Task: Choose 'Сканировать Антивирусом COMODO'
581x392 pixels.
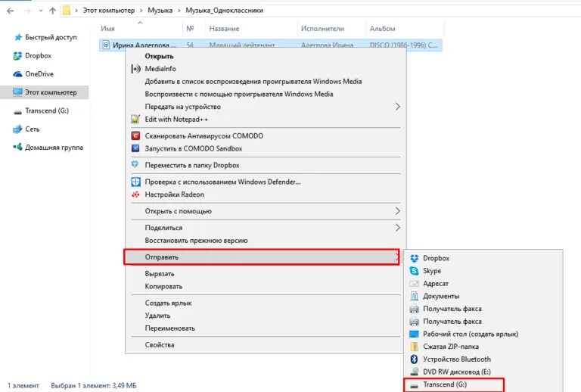Action: pos(266,136)
